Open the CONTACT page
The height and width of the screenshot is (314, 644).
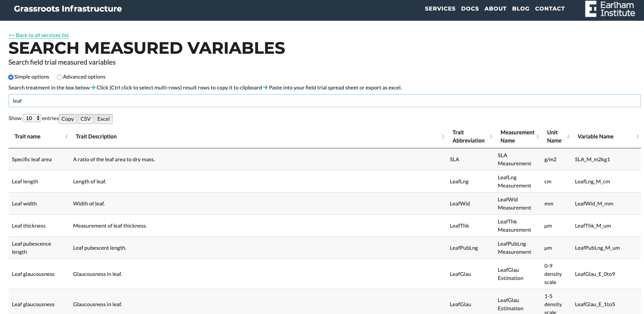click(x=550, y=9)
